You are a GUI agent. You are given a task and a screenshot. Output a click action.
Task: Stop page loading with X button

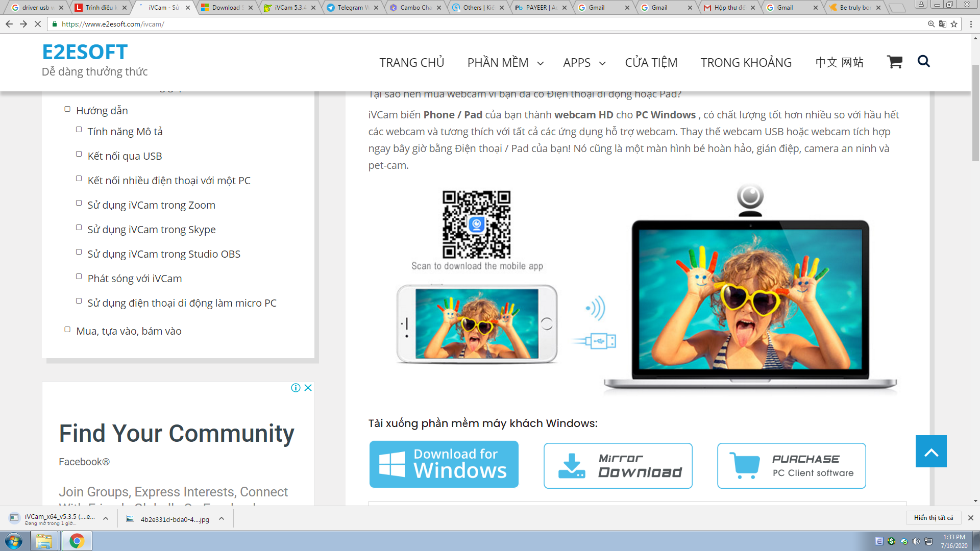(37, 24)
